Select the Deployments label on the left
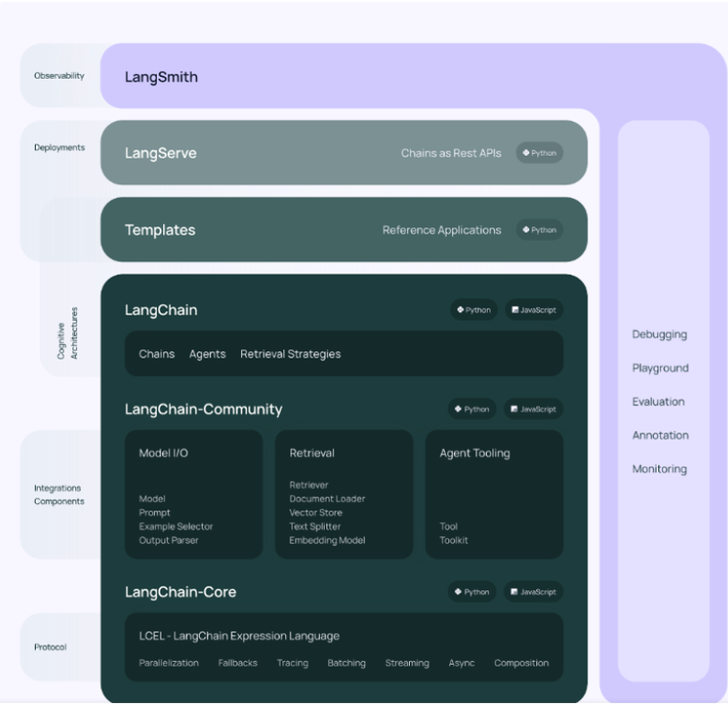The width and height of the screenshot is (728, 704). click(60, 147)
